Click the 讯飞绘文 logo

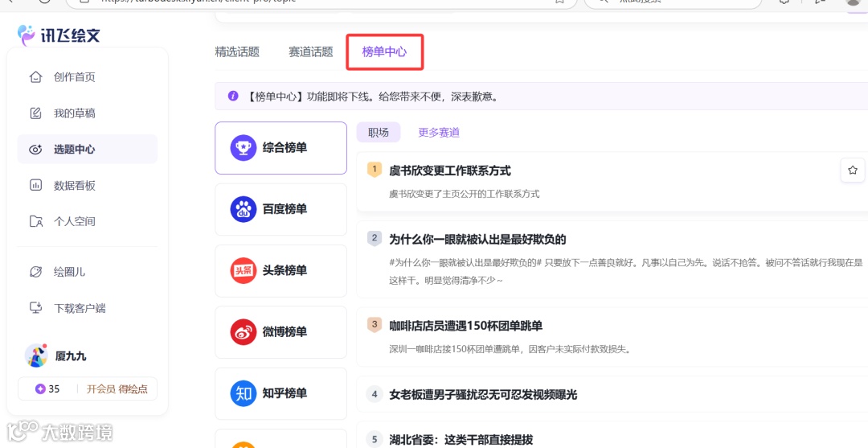pyautogui.click(x=59, y=35)
